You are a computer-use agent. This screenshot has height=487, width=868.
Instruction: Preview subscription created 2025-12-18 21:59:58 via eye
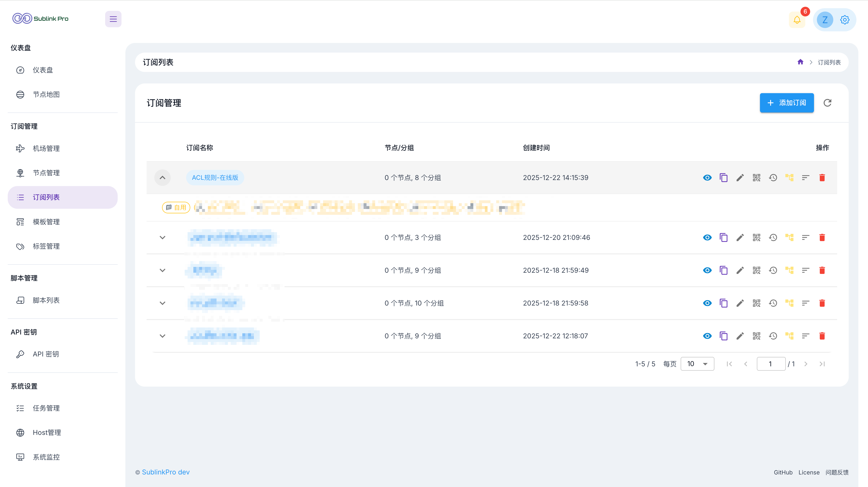(x=707, y=303)
